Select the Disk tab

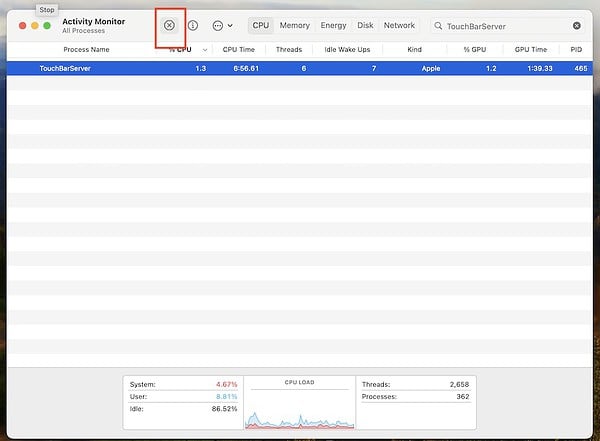tap(365, 25)
